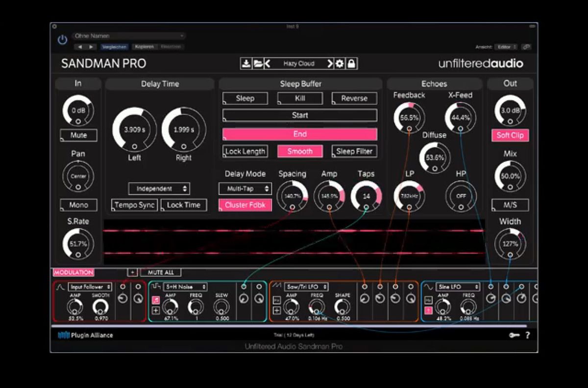Click plus icon in Saw/Tri LFO module

pyautogui.click(x=277, y=310)
